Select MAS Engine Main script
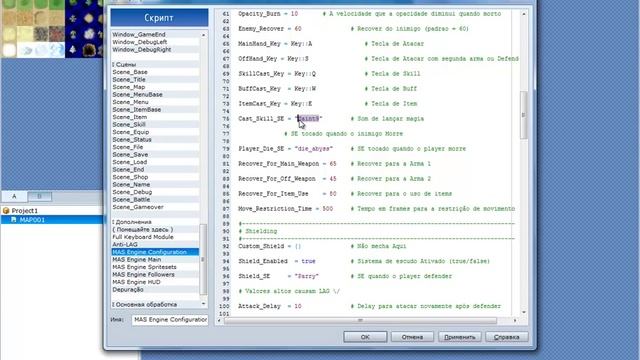640x360 pixels. click(x=156, y=260)
